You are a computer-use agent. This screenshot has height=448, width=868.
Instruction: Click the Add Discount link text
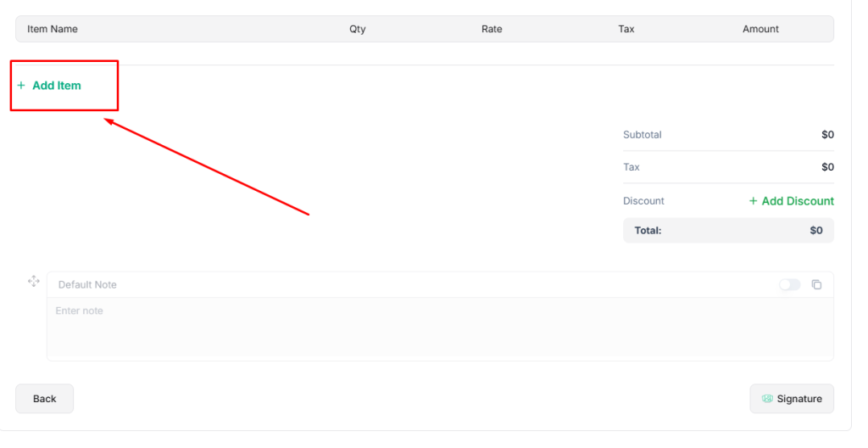798,201
